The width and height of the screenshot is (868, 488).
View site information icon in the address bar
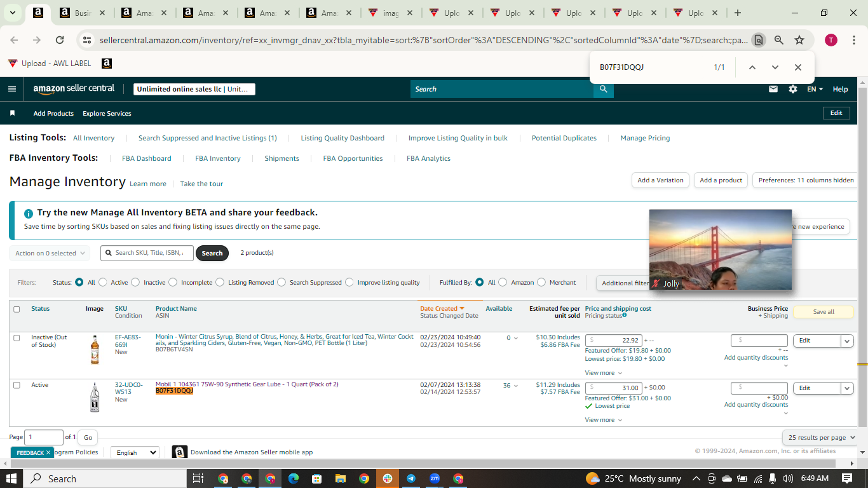pyautogui.click(x=88, y=40)
